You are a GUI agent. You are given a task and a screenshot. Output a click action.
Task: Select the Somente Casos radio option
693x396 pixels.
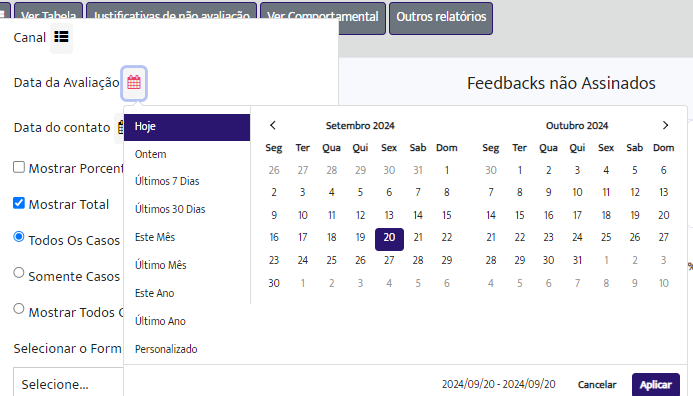[x=19, y=273]
